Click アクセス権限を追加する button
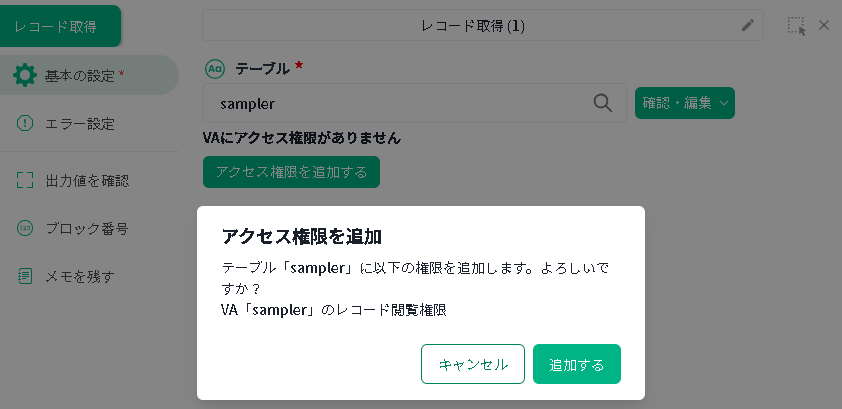Viewport: 842px width, 409px height. click(x=291, y=172)
